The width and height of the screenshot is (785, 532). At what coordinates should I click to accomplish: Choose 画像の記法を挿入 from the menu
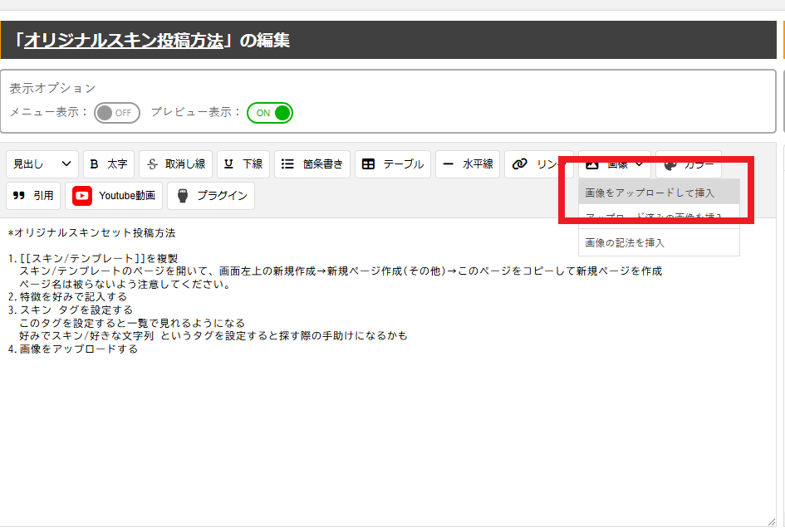[625, 243]
